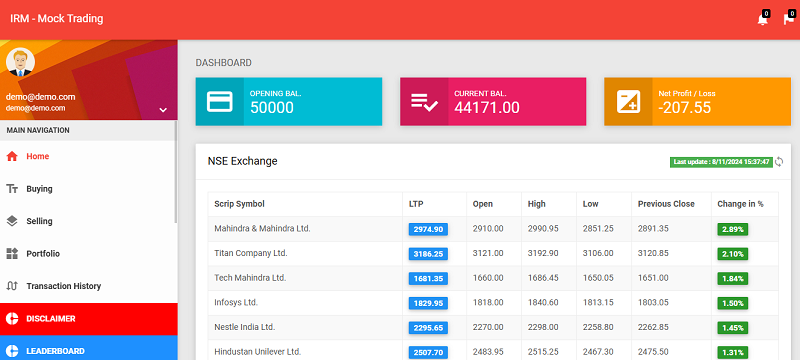The height and width of the screenshot is (360, 800).
Task: Click Mahindra LTP badge 2974.90
Action: 428,229
